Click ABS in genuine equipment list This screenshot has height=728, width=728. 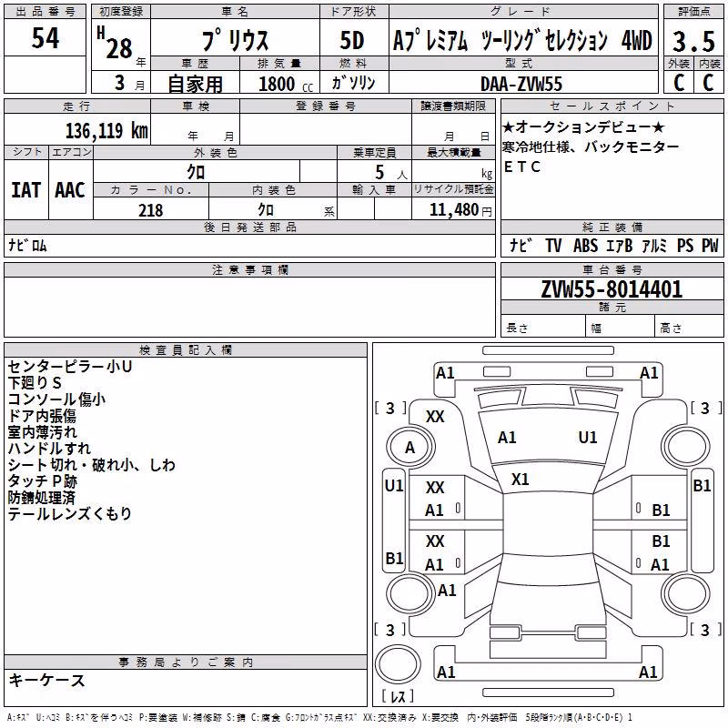(x=585, y=245)
